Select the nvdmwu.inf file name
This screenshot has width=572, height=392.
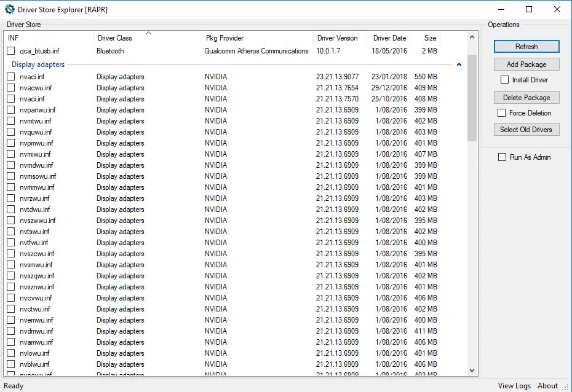(36, 331)
